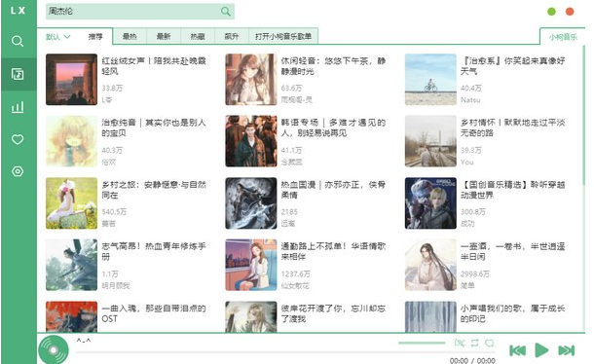Open the 【国创音乐精选】 playlist cover
Viewport: 594px width, 364px height.
(x=430, y=203)
